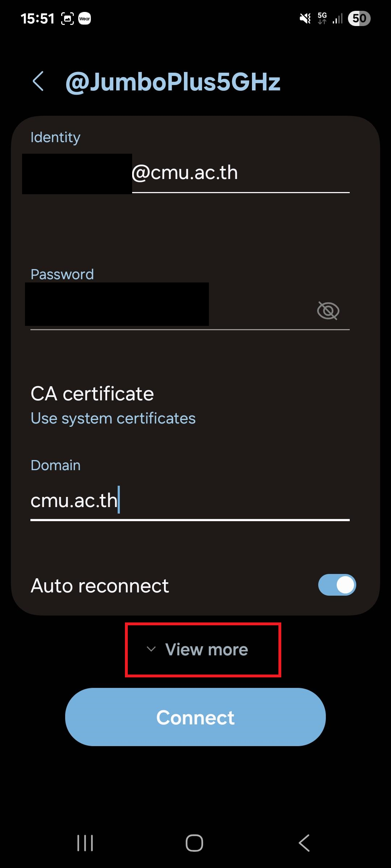Screen dimensions: 391x868
Task: Tap the home navigation button
Action: pyautogui.click(x=194, y=843)
